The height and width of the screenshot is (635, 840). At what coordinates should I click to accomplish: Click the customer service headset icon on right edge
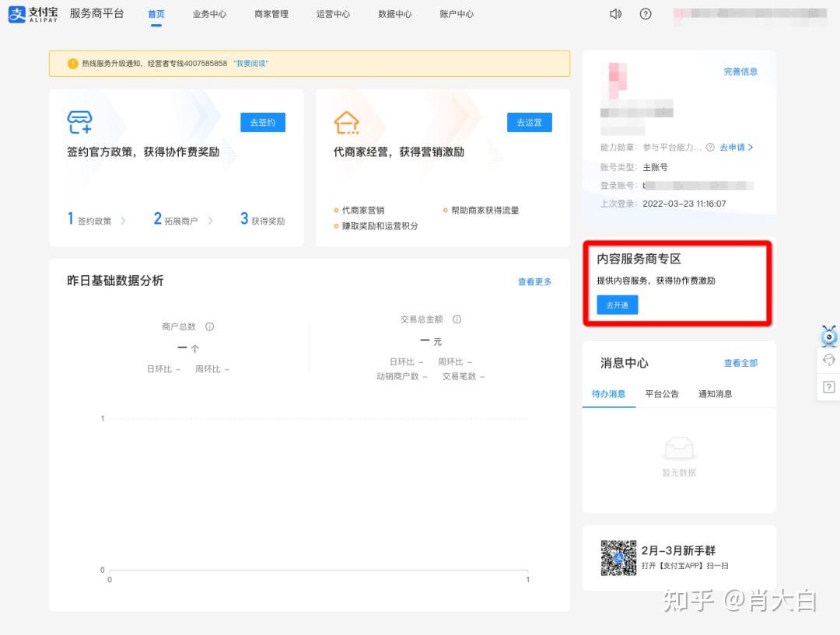(x=829, y=360)
